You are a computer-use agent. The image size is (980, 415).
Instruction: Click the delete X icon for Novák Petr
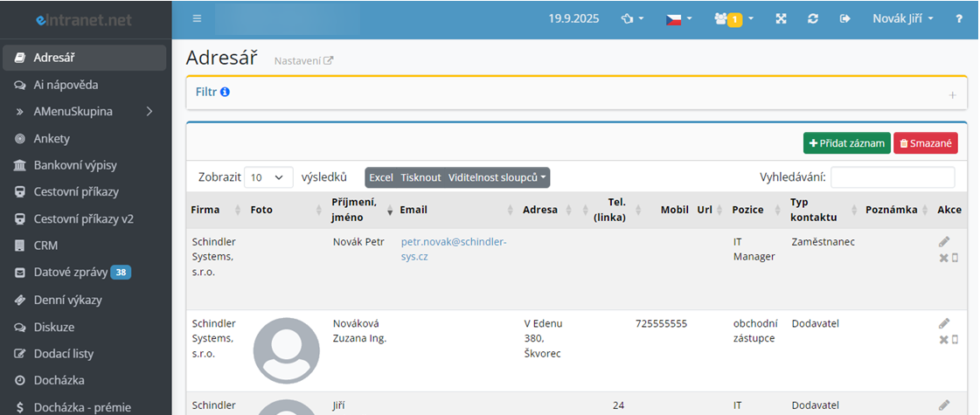[944, 258]
